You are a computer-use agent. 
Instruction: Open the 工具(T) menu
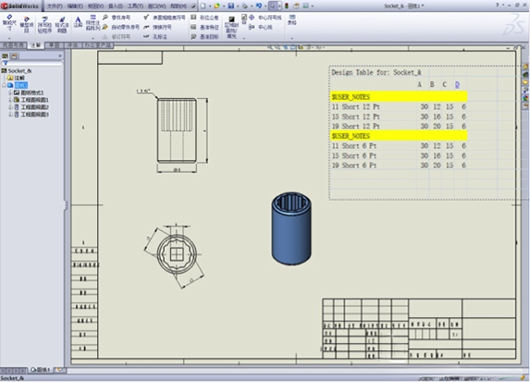pos(135,6)
